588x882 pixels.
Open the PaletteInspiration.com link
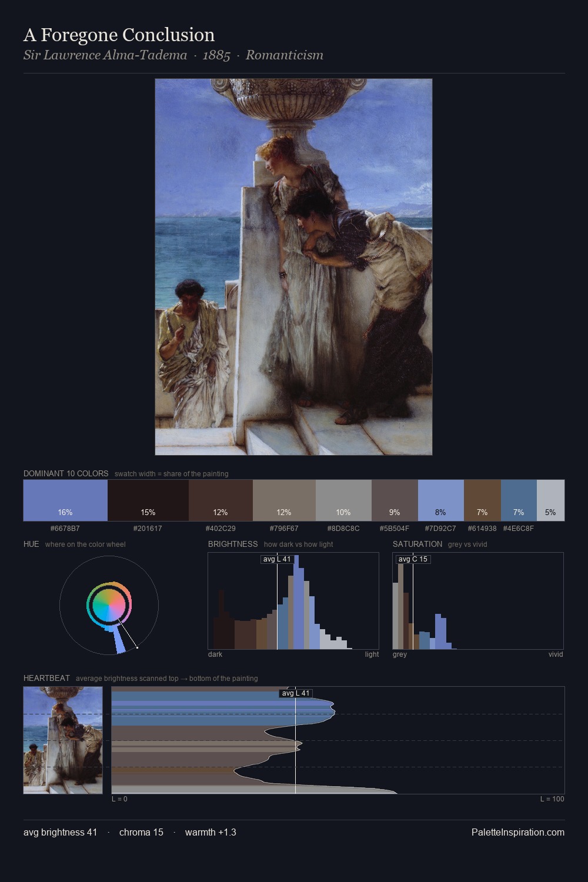(518, 832)
